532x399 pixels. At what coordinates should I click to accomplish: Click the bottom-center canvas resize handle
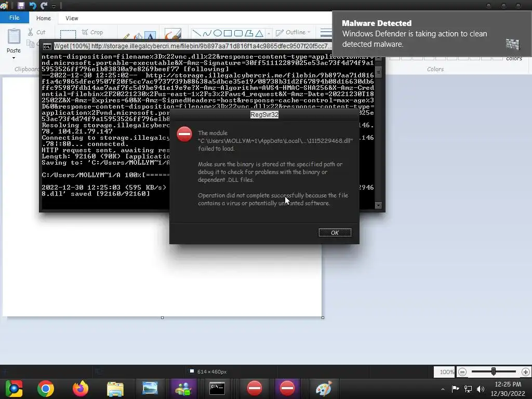162,317
